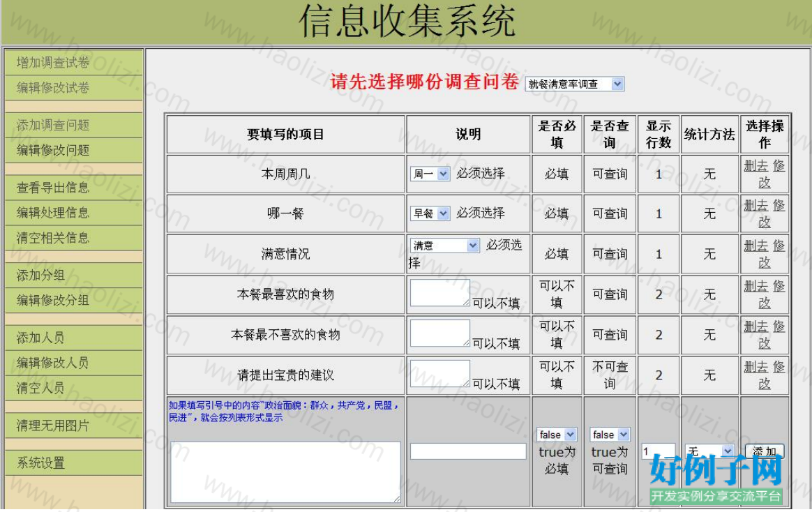This screenshot has width=812, height=512.
Task: Click 删去 in 满意情况 row
Action: point(756,246)
